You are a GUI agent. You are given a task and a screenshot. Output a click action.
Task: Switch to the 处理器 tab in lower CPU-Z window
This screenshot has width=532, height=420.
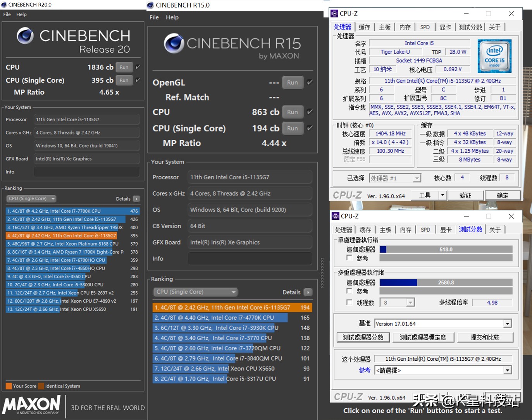click(344, 230)
